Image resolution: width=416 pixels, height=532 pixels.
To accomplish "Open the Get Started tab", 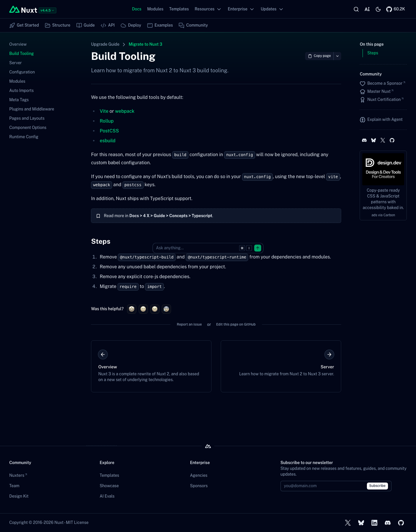I will (x=24, y=25).
